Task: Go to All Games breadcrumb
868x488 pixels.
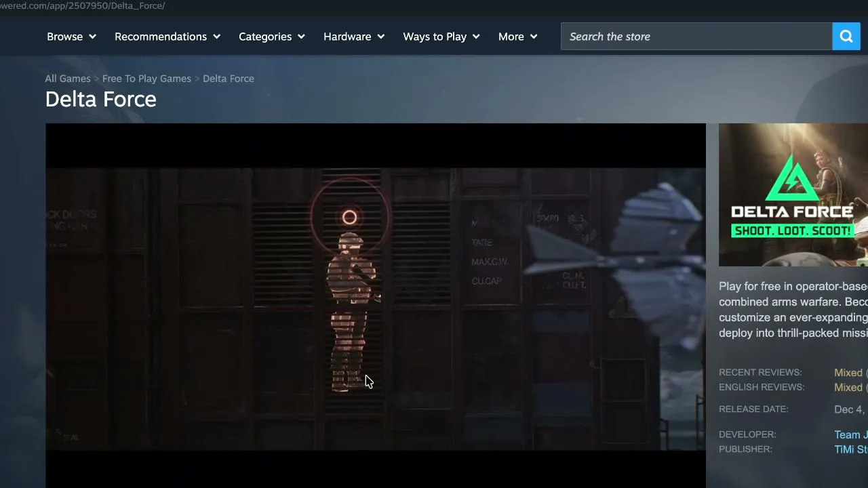Action: pyautogui.click(x=68, y=79)
